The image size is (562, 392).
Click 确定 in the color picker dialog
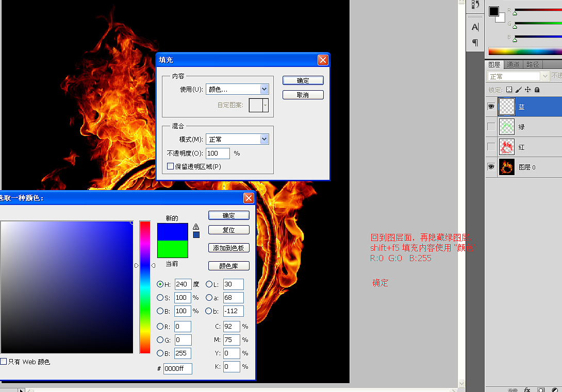229,215
